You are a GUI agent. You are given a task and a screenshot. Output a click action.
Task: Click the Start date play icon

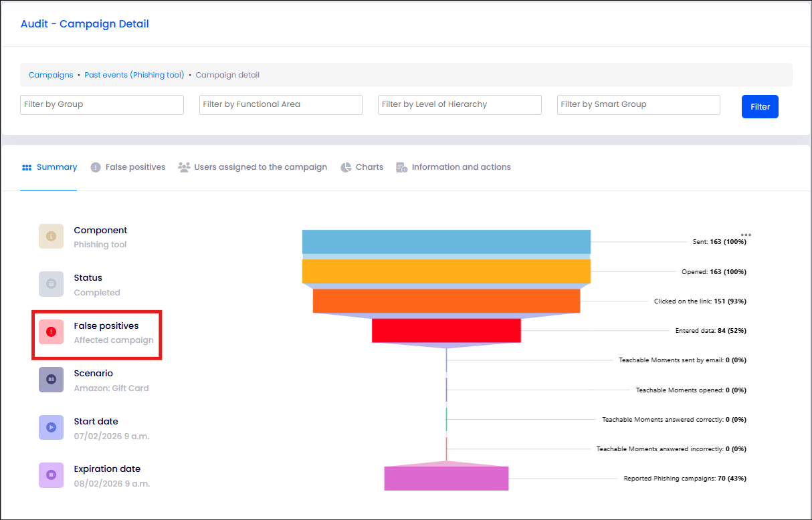click(x=51, y=428)
